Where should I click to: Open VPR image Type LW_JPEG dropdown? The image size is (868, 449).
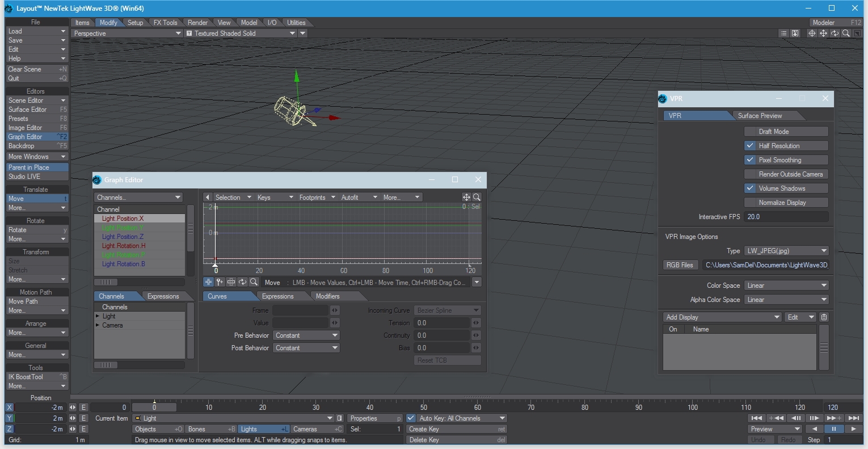pyautogui.click(x=786, y=251)
